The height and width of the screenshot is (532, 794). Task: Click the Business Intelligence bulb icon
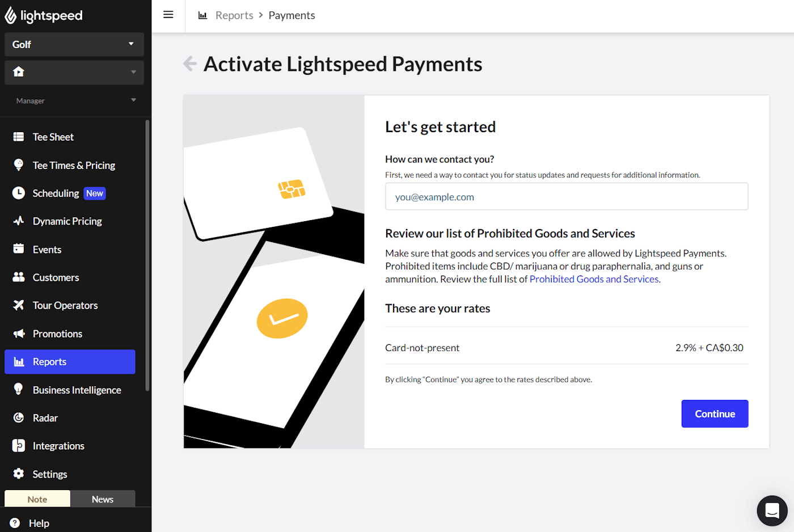click(19, 389)
